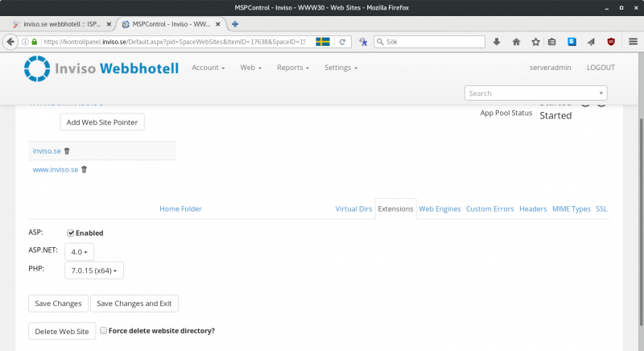This screenshot has height=351, width=644.
Task: Open a new tab with plus icon
Action: [235, 24]
